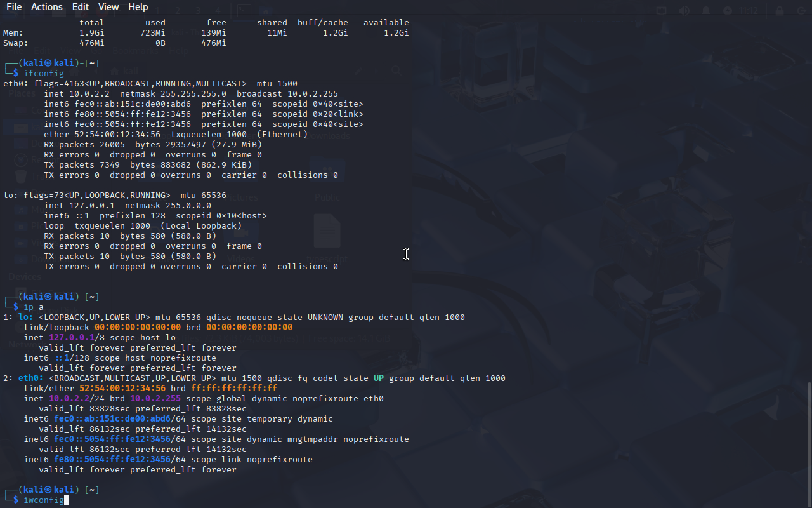Click 'broadcast 10.0.2.255' in ifconfig output

[x=287, y=94]
